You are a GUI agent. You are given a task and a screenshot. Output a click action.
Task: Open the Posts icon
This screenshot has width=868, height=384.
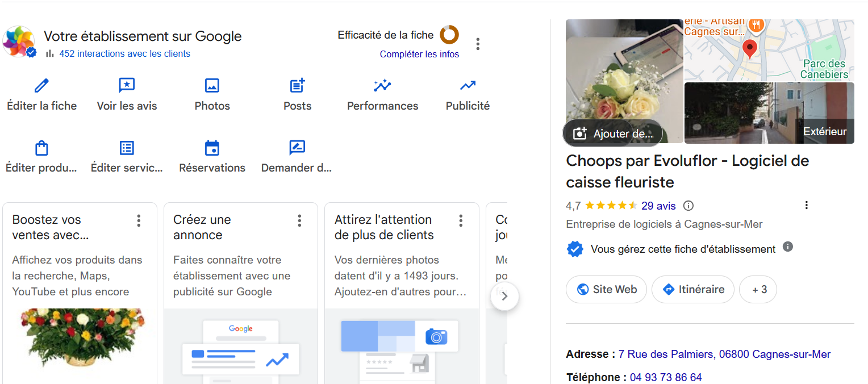[297, 86]
